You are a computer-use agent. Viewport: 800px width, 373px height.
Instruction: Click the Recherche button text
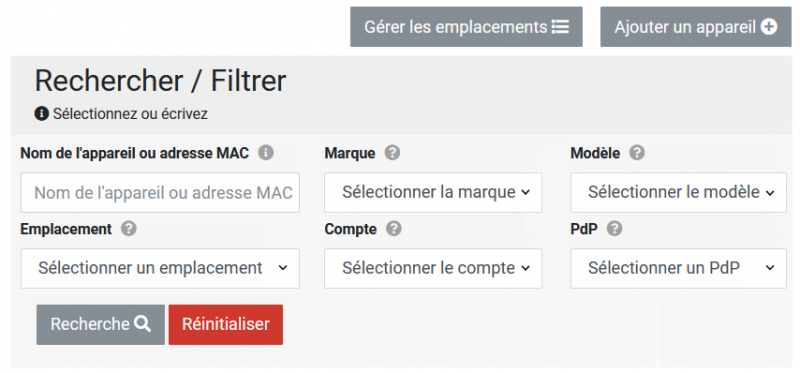point(90,324)
